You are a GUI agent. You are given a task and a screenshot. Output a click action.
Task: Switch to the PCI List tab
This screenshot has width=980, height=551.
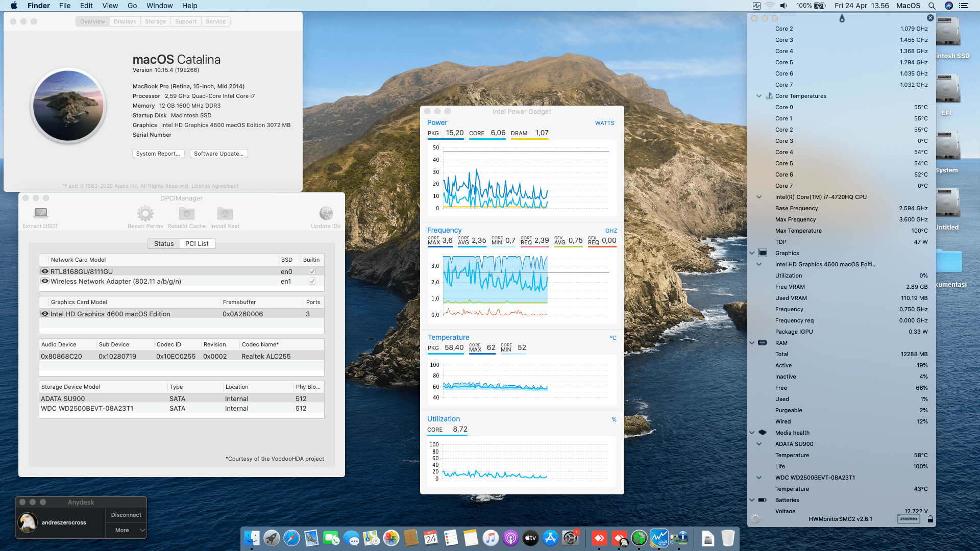[197, 243]
